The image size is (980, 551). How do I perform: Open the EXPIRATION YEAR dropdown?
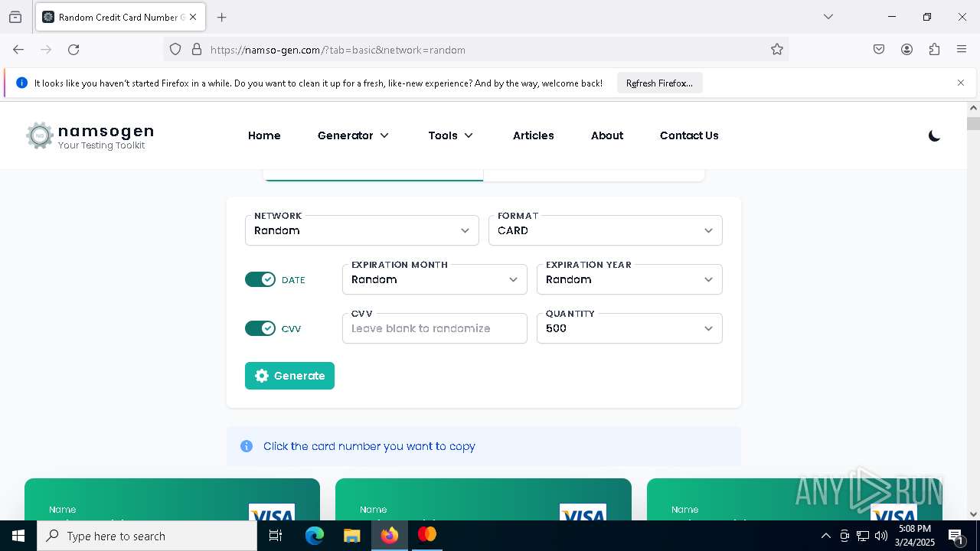point(629,279)
